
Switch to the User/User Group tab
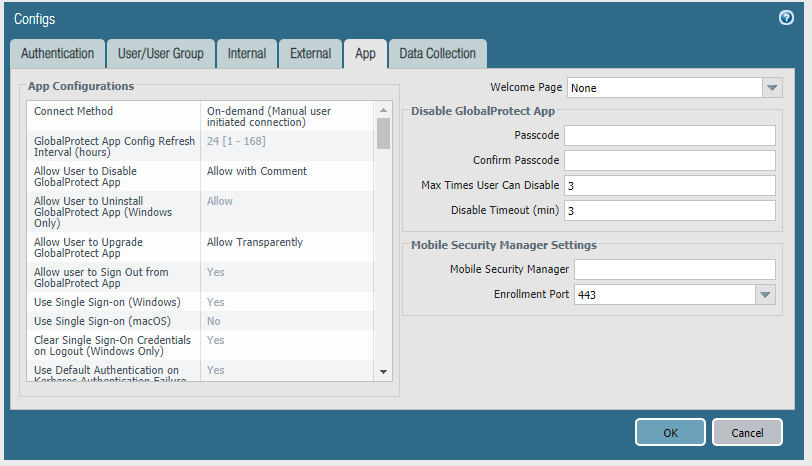click(161, 54)
